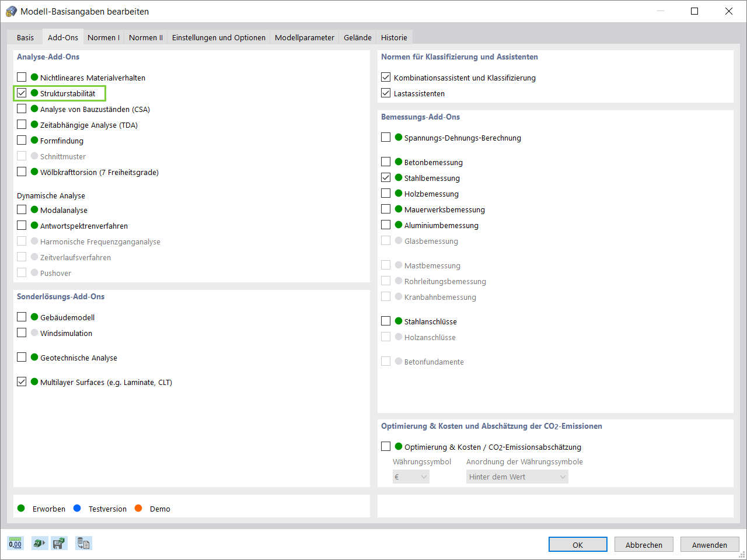Click the green Erworben legend dot
The height and width of the screenshot is (560, 747).
22,508
